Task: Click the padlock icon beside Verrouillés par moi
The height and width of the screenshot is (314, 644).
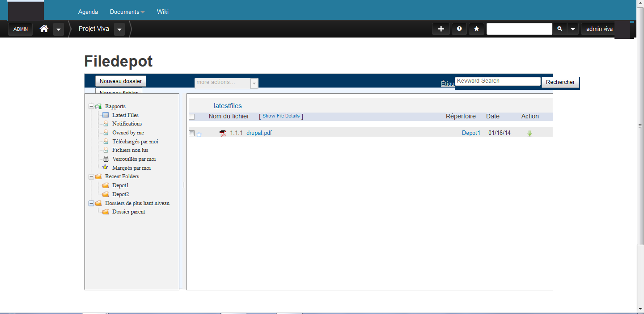Action: click(x=106, y=159)
